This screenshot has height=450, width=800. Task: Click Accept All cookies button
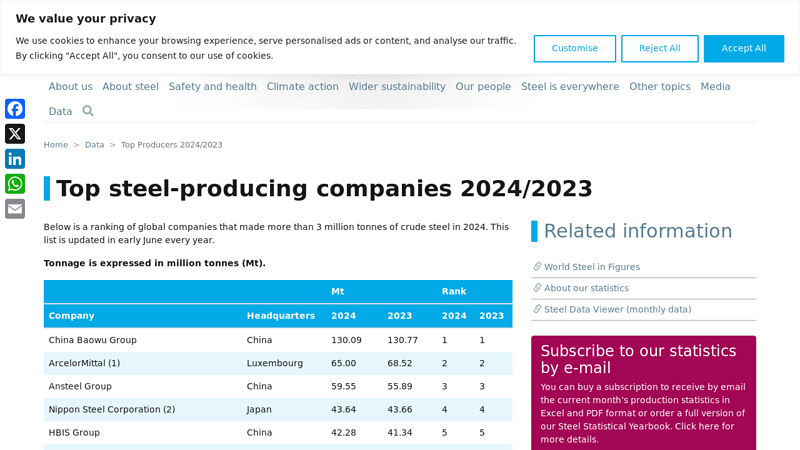[743, 48]
